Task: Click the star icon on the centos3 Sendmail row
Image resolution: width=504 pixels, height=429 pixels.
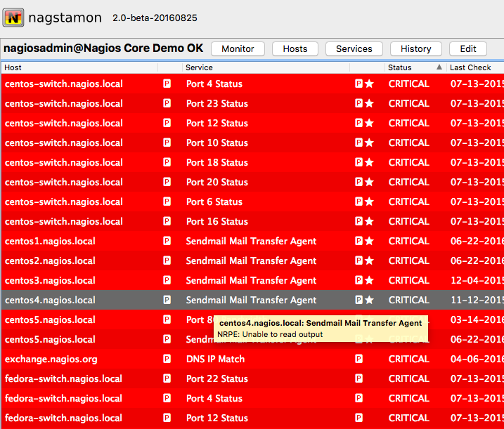Action: coord(369,280)
